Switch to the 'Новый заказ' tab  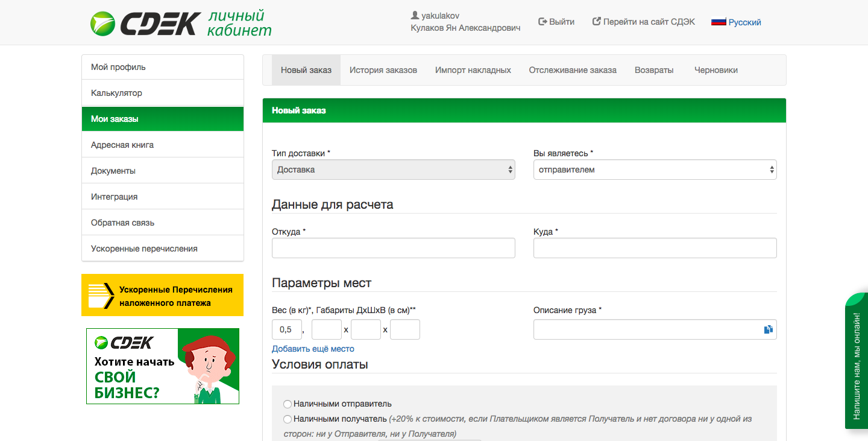(x=306, y=70)
